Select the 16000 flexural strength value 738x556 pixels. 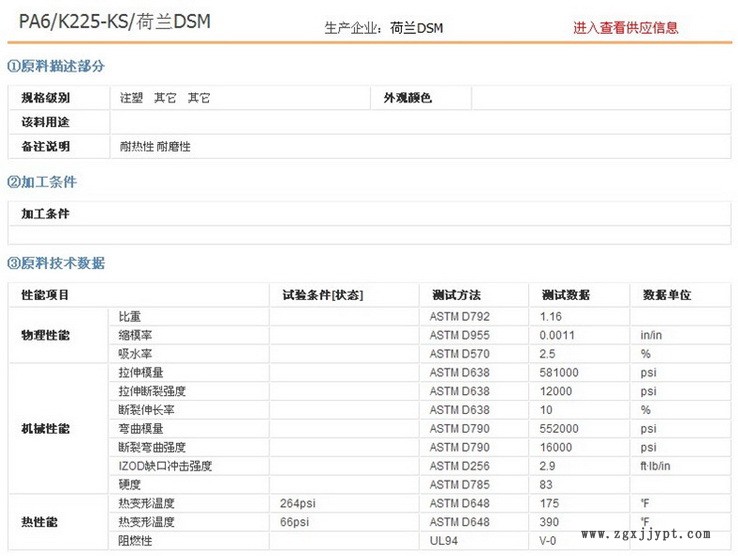pyautogui.click(x=556, y=447)
